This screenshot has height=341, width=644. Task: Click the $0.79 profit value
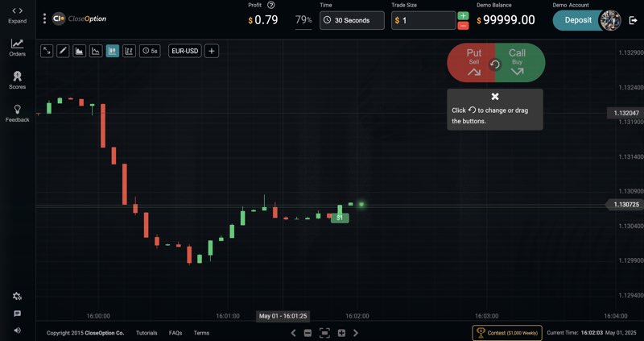[263, 19]
